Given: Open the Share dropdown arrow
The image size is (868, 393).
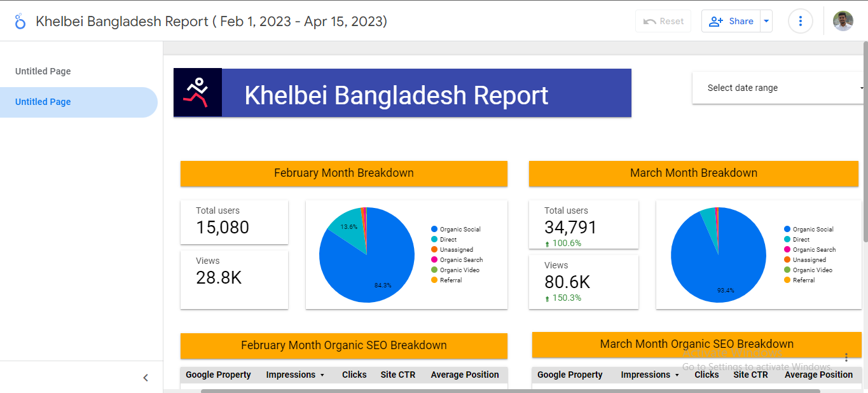Looking at the screenshot, I should 766,21.
